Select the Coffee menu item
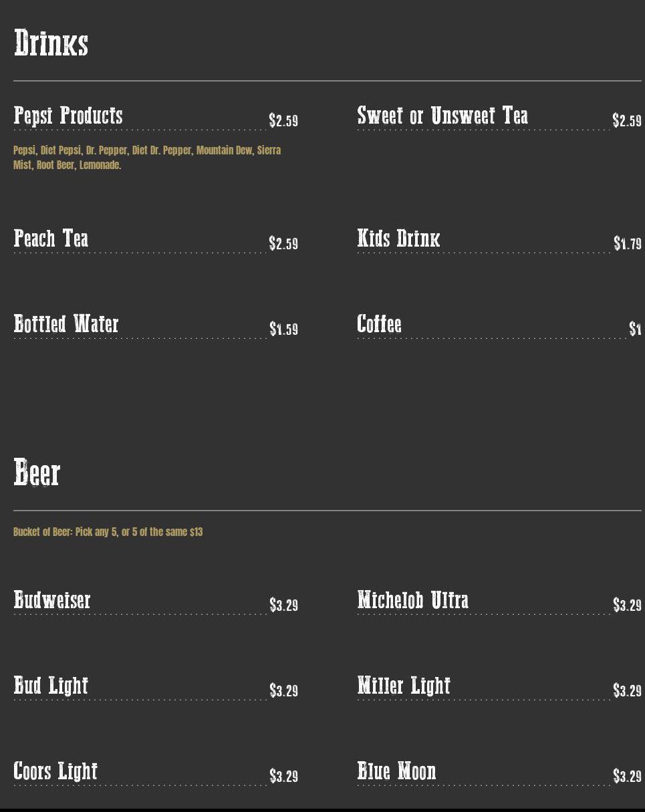The height and width of the screenshot is (812, 645). [379, 324]
